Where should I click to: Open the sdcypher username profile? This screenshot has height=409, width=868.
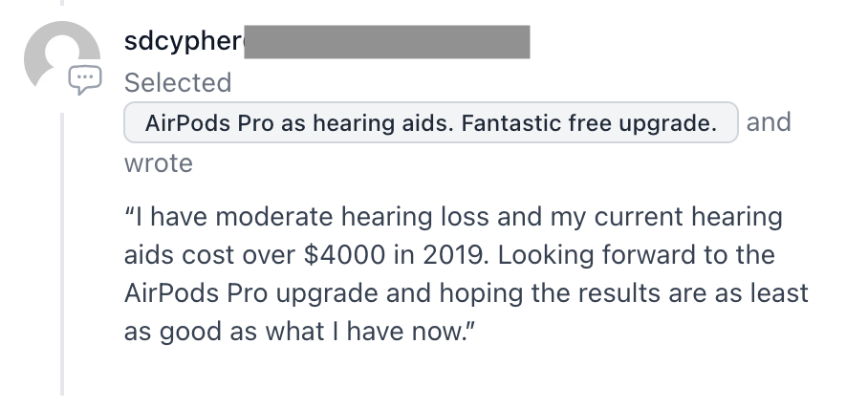coord(184,41)
